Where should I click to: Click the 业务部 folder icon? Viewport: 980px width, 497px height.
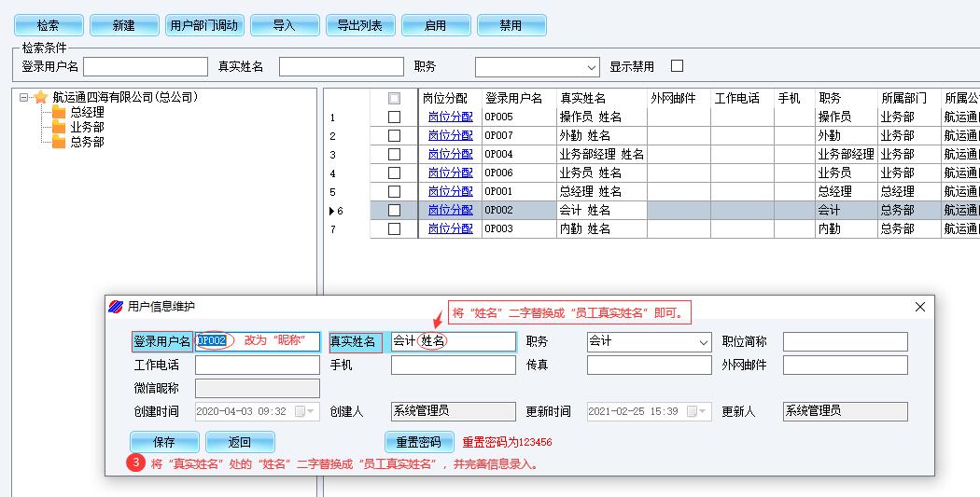[x=59, y=127]
